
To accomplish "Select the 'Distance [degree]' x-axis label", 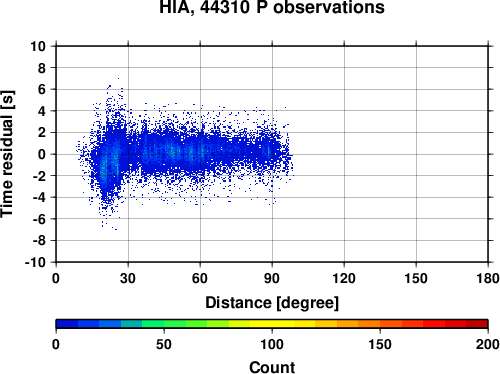I will (x=272, y=303).
